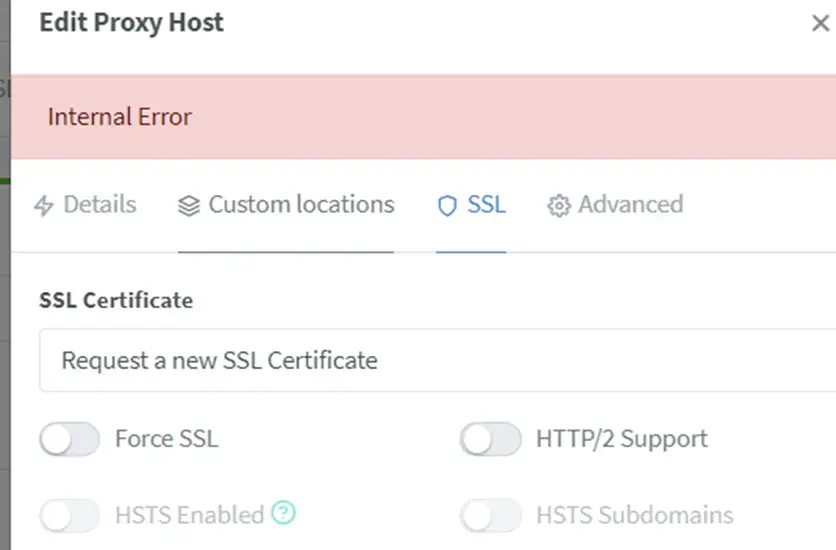Toggle the HSTS Enabled switch
Image resolution: width=836 pixels, height=550 pixels.
[x=70, y=515]
